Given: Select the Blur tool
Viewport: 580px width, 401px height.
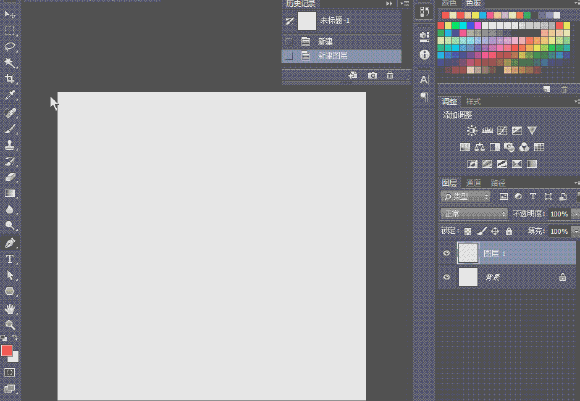Looking at the screenshot, I should (x=10, y=209).
